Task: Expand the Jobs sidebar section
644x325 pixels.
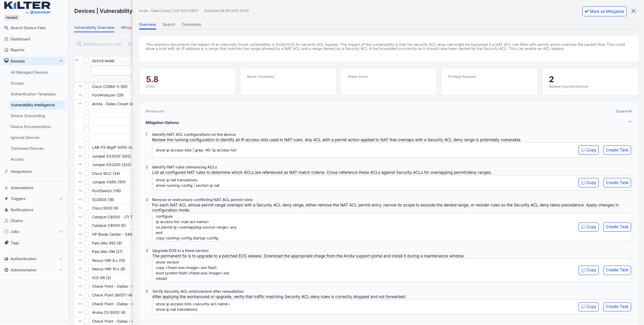Action: (x=61, y=232)
